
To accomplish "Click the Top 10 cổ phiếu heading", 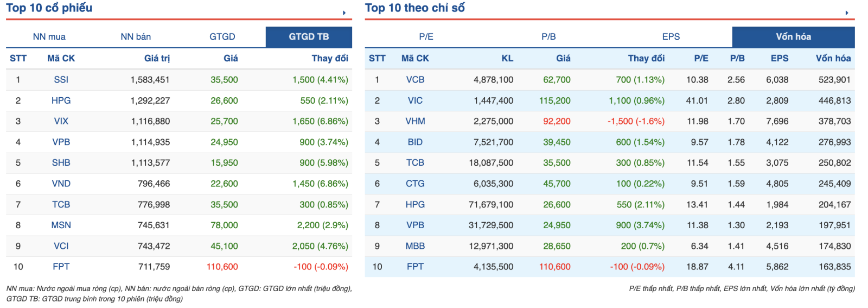I will coord(49,8).
